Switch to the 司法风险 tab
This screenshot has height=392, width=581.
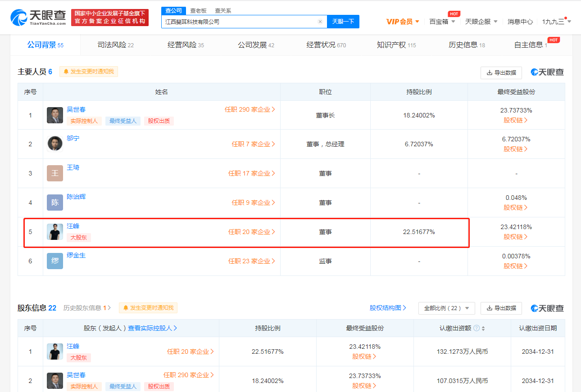pyautogui.click(x=116, y=45)
